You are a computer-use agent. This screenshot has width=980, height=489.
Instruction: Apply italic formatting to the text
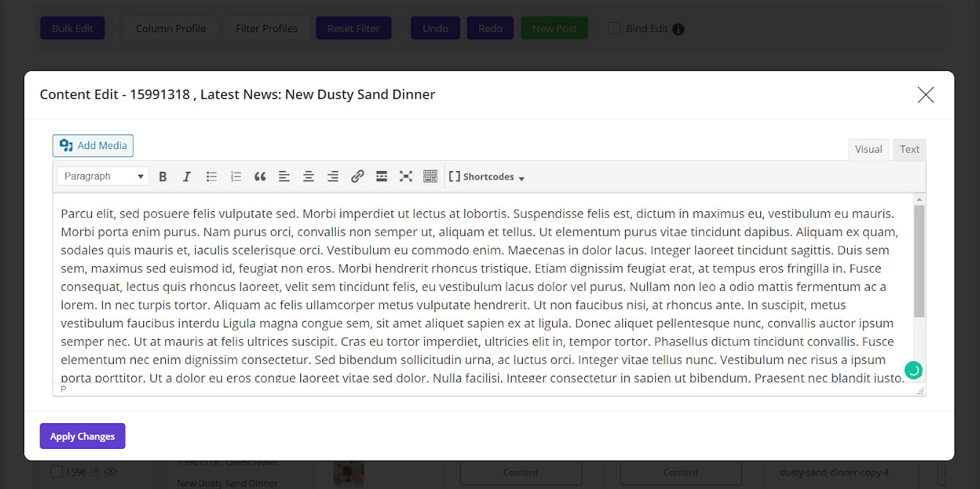(x=187, y=176)
